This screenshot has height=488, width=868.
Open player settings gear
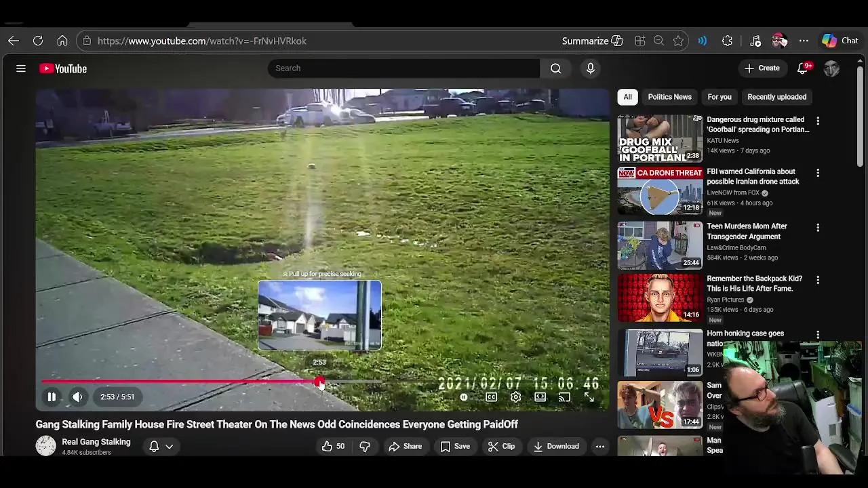click(515, 397)
